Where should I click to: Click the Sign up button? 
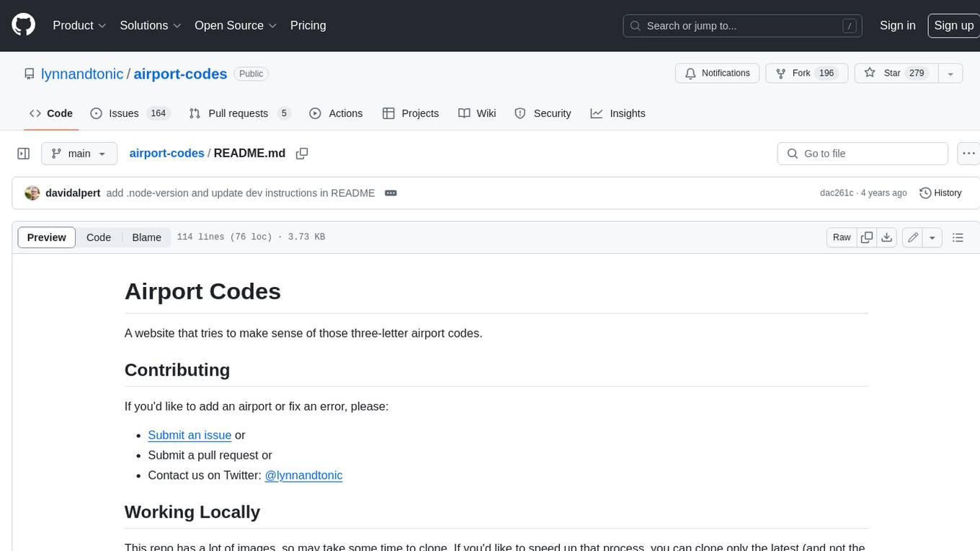click(x=953, y=25)
